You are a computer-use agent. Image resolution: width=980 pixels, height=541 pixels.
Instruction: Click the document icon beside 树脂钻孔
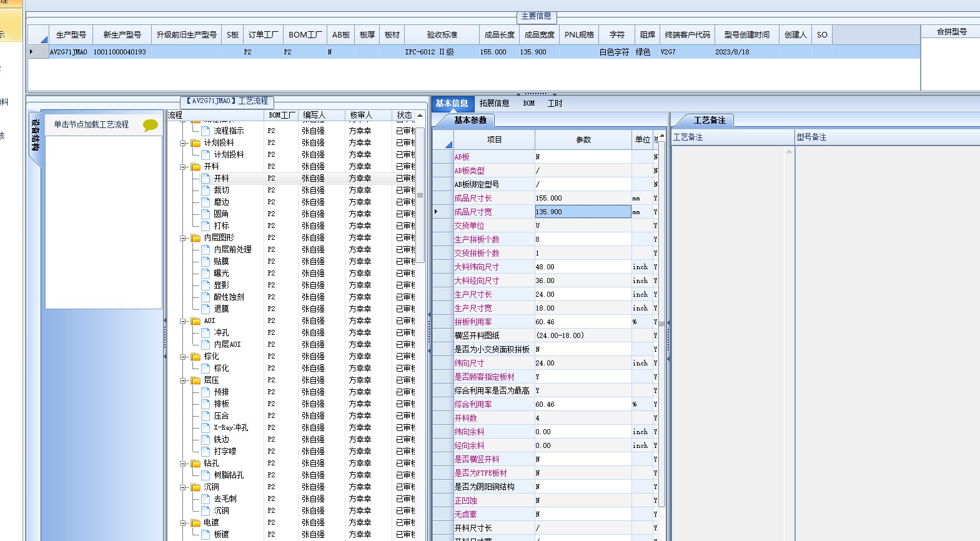tap(205, 475)
